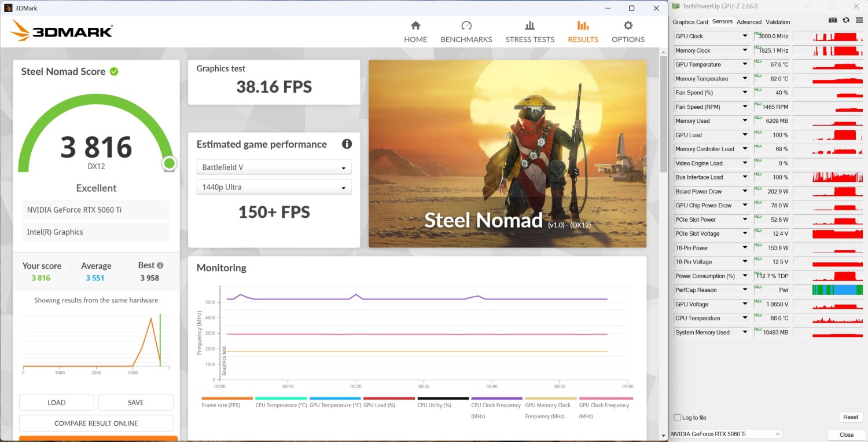Click COMPARE RESULT ONLINE
The width and height of the screenshot is (868, 442).
[96, 423]
